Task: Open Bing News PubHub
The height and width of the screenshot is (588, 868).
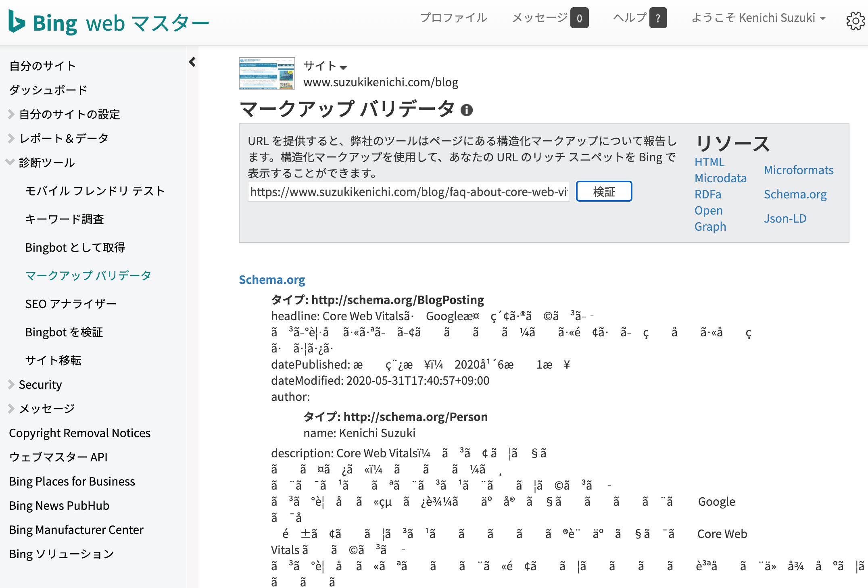Action: click(x=59, y=505)
